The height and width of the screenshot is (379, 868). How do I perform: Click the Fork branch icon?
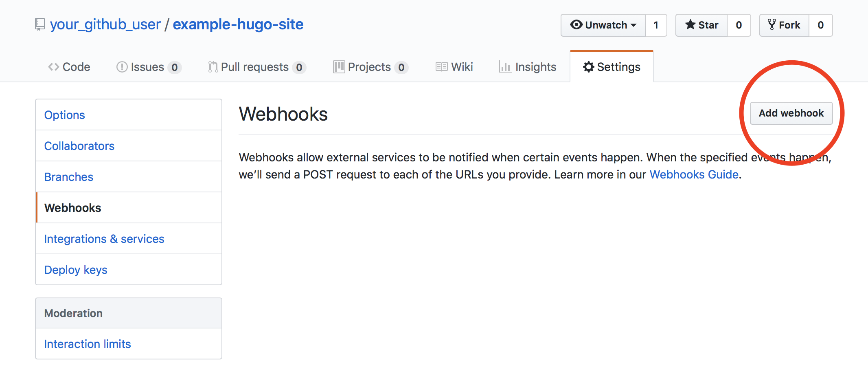tap(772, 25)
